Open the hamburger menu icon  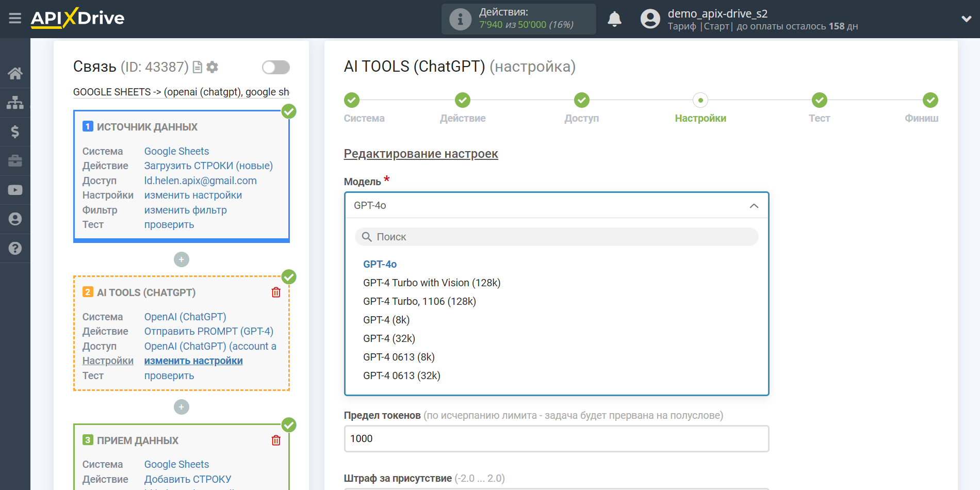15,19
